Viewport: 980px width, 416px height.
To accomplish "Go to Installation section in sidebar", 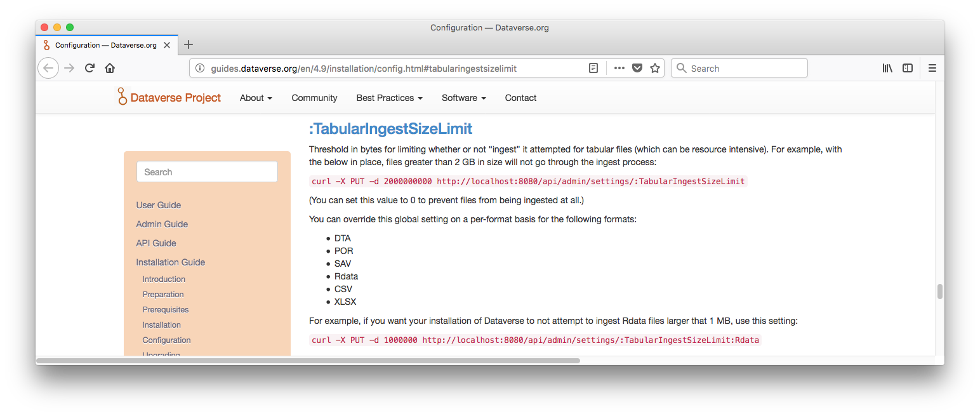I will point(162,325).
